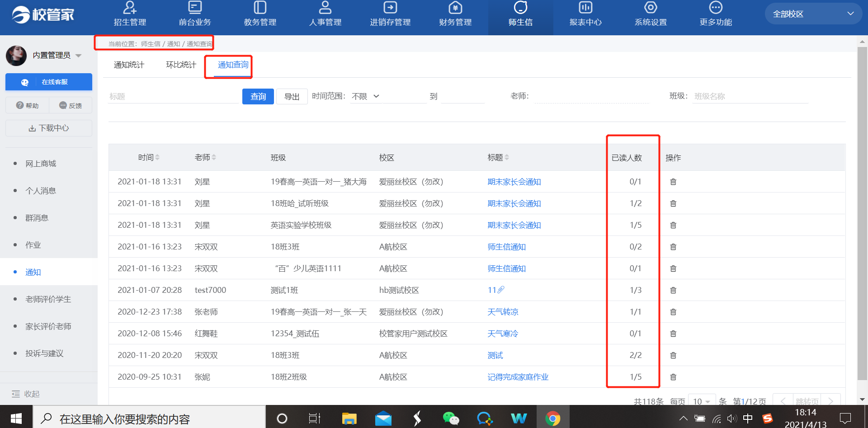Open the 师生信通知 link for 18班3班
Screen dimensions: 868x428
[x=506, y=247]
